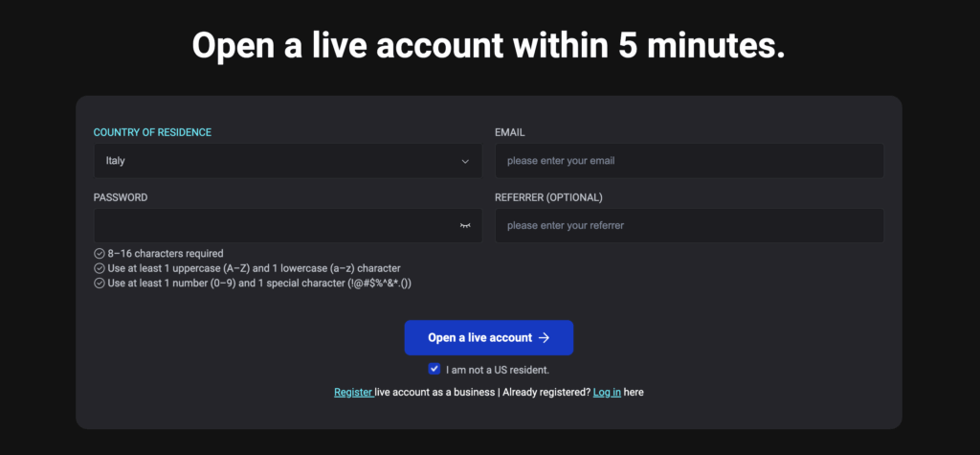Click the EMAIL field label

[510, 132]
